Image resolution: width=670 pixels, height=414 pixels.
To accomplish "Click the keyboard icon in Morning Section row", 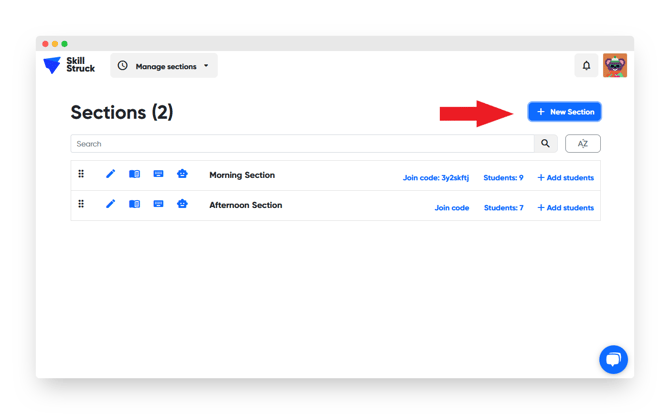I will click(x=158, y=174).
